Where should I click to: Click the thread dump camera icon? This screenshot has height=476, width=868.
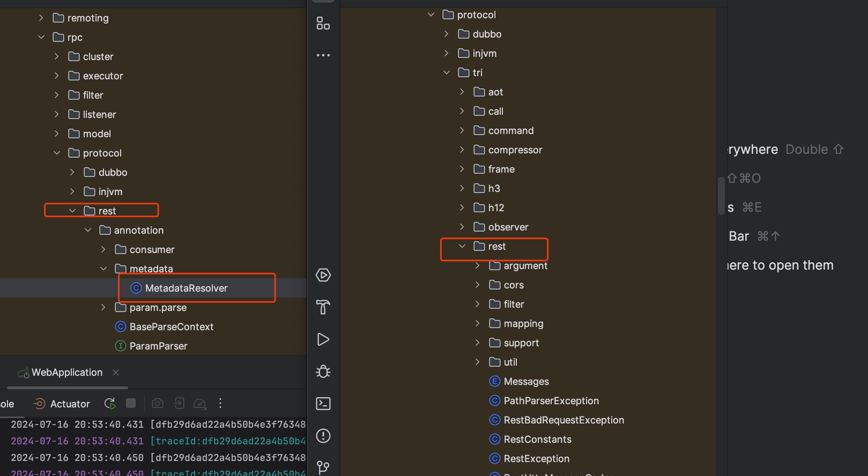pos(158,403)
